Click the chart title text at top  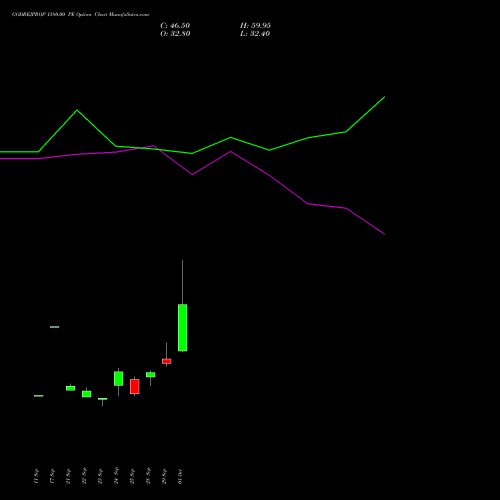click(80, 14)
